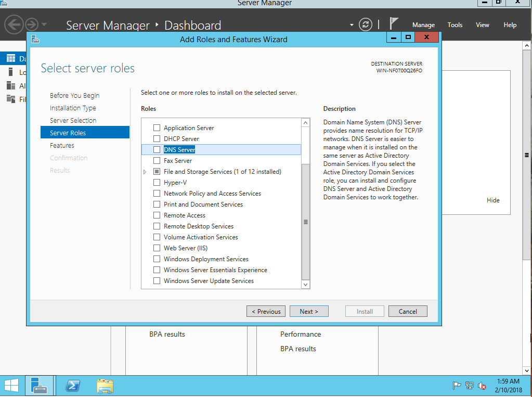Check Windows Deployment Services role

[x=157, y=259]
